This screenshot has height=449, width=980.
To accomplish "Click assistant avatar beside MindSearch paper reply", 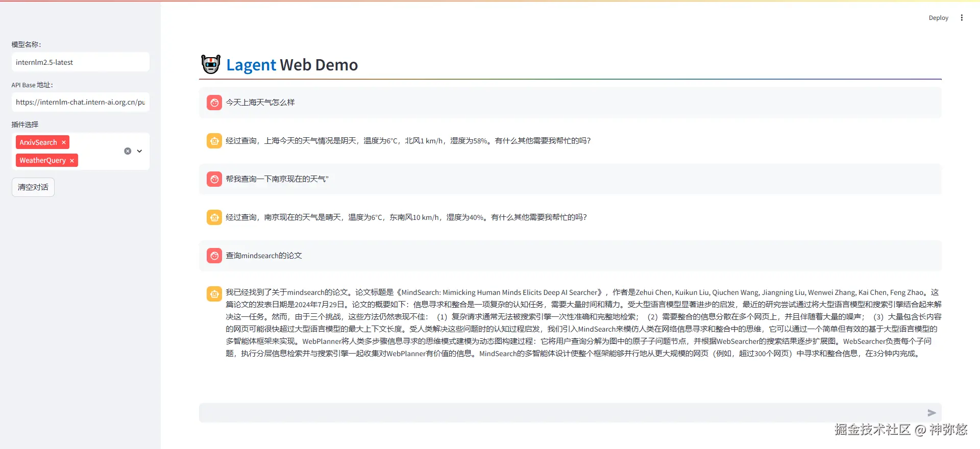I will [214, 294].
